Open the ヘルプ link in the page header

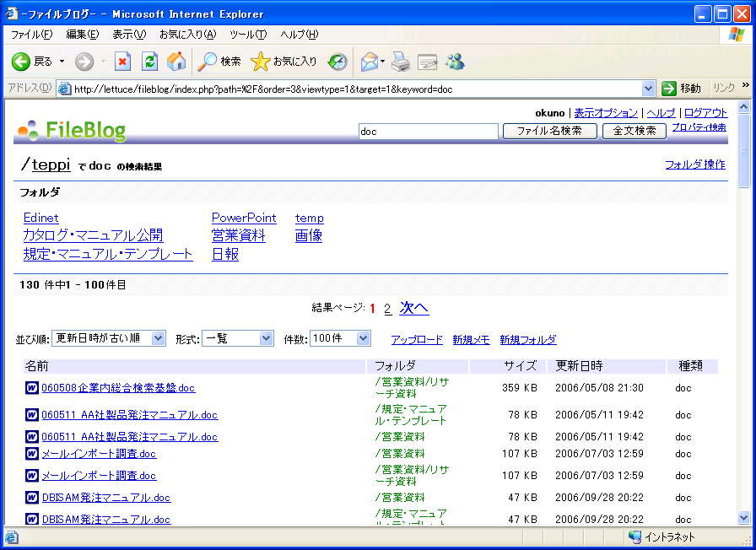[661, 113]
